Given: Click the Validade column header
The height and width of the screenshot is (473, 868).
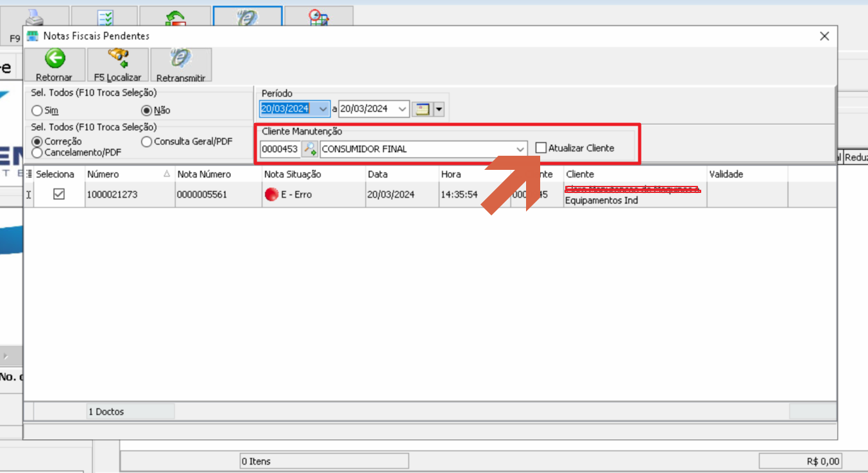Looking at the screenshot, I should pyautogui.click(x=747, y=174).
